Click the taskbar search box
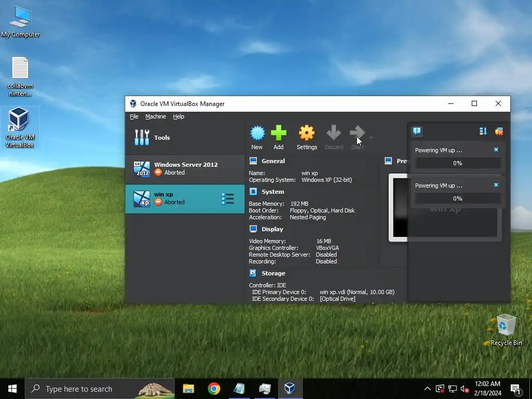 [100, 389]
